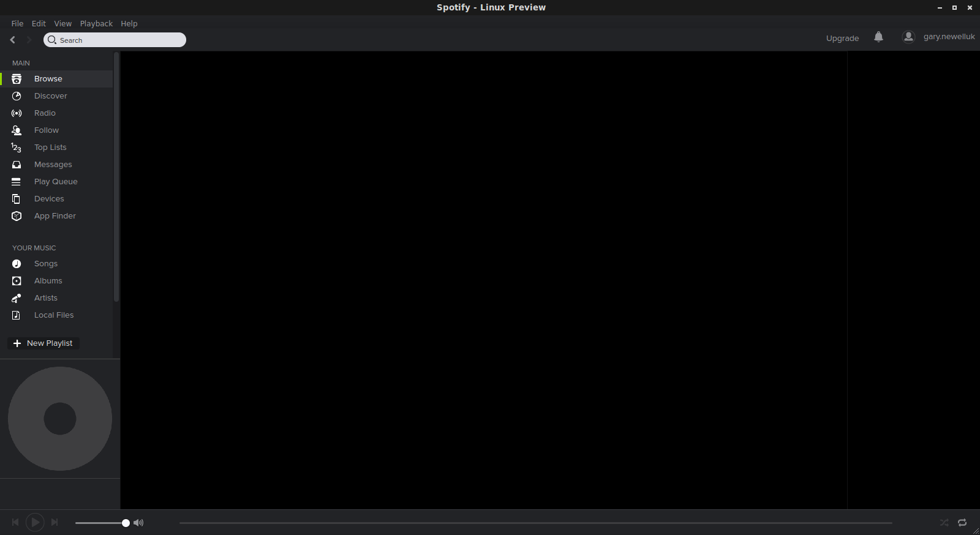The height and width of the screenshot is (535, 980).
Task: Open the Playback menu
Action: pyautogui.click(x=96, y=23)
